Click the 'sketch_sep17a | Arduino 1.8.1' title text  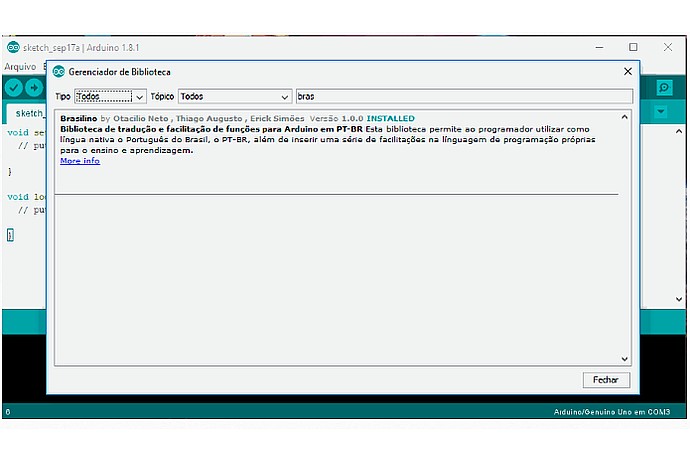coord(81,48)
